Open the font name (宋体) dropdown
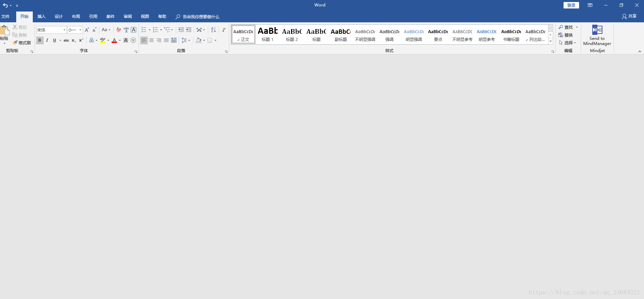This screenshot has width=644, height=299. tap(64, 30)
